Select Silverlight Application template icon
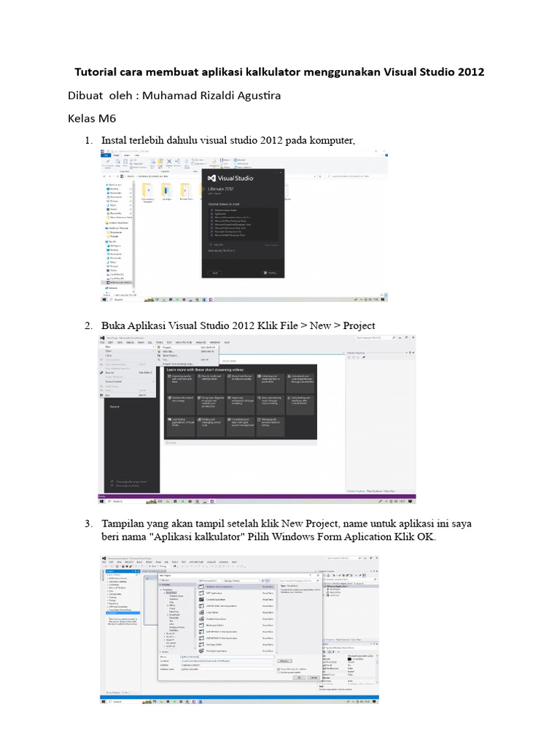The height and width of the screenshot is (747, 560). point(201,651)
